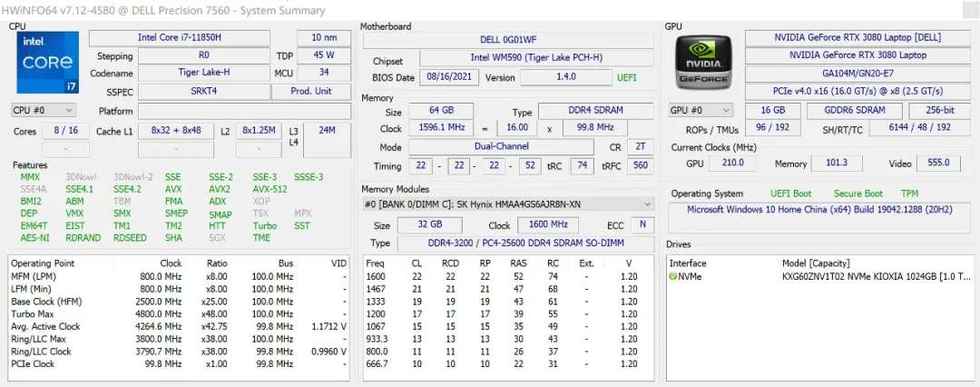Click the GPU memory 16 GB field

[772, 111]
